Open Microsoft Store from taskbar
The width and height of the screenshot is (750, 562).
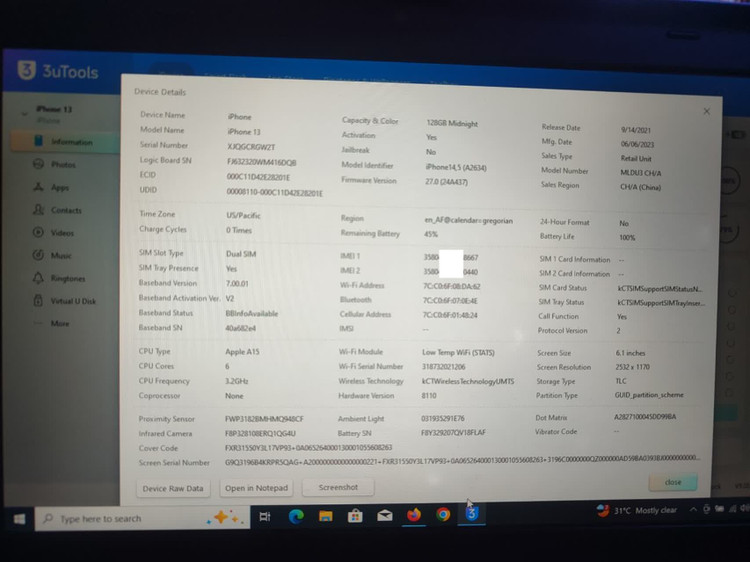coord(355,516)
